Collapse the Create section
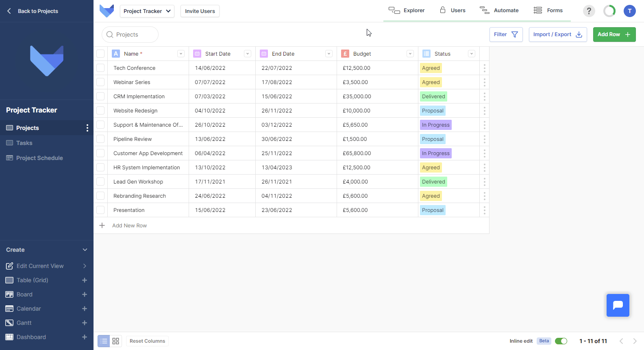This screenshot has width=644, height=350. click(x=85, y=250)
